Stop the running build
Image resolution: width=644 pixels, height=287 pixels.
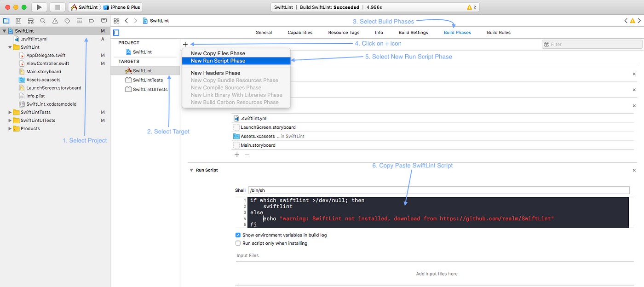point(57,7)
